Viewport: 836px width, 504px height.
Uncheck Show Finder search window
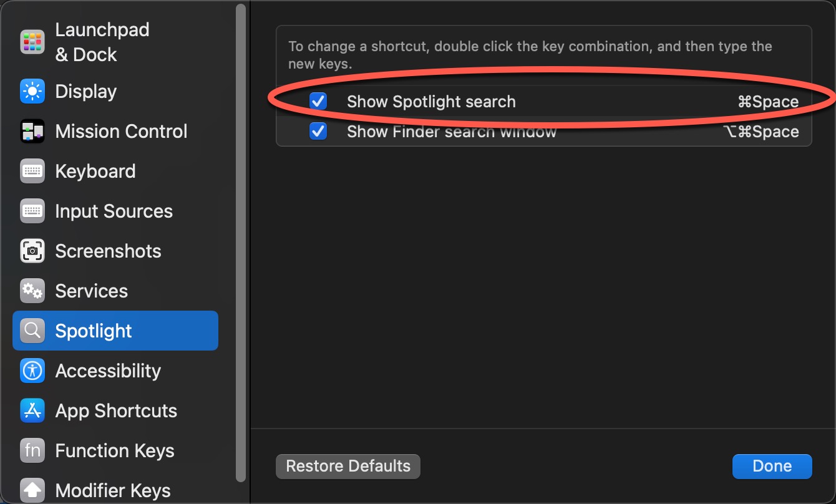click(318, 131)
